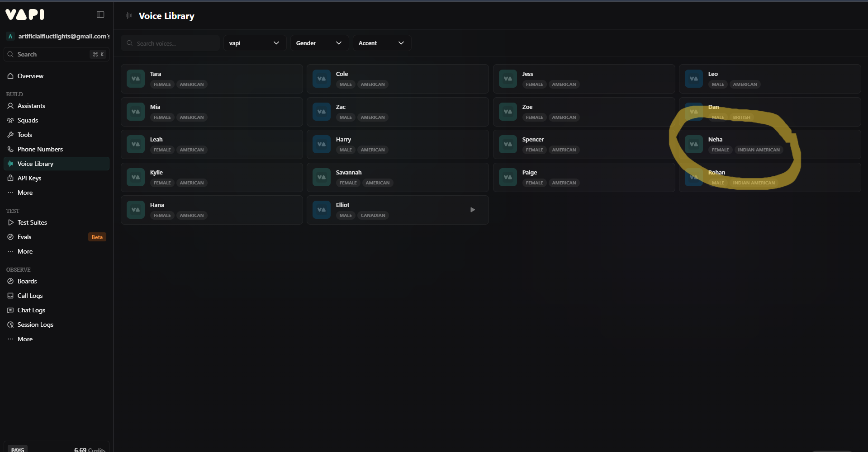Play the Elliot voice preview

[473, 210]
